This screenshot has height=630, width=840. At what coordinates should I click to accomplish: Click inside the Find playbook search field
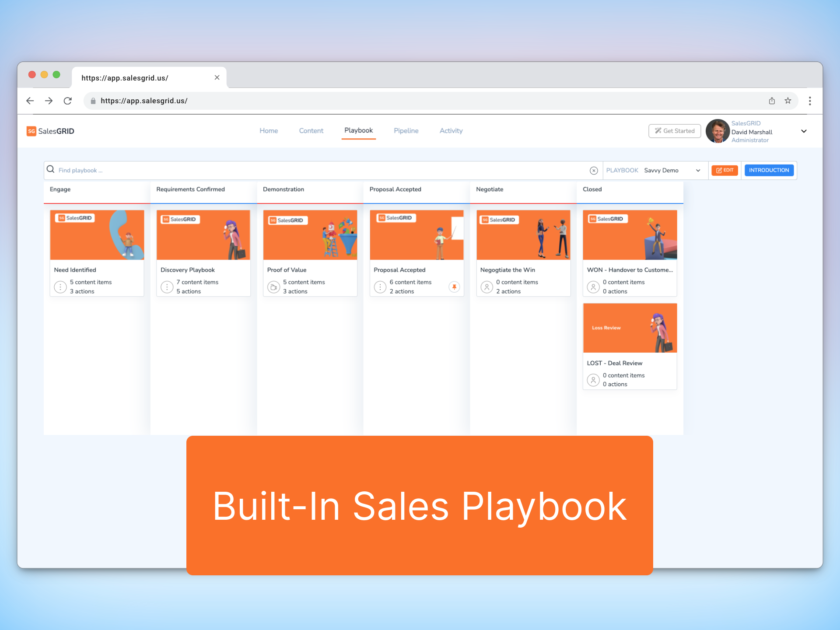pos(175,170)
